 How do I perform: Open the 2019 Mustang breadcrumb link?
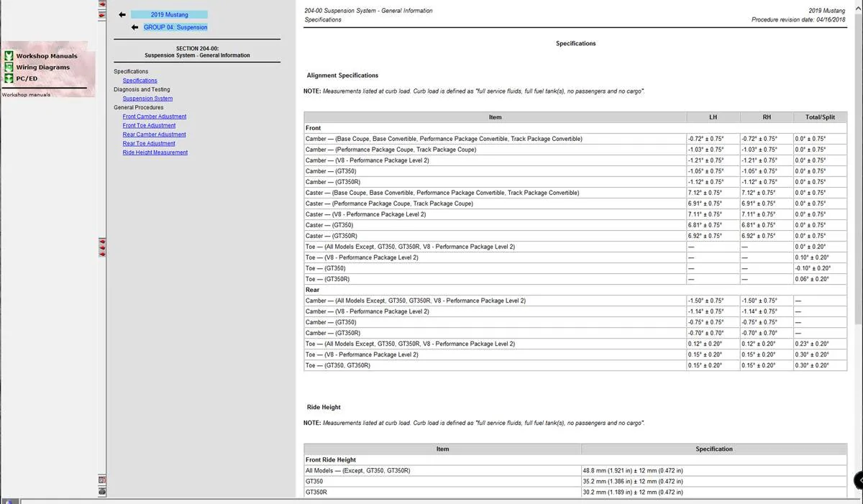coord(169,14)
